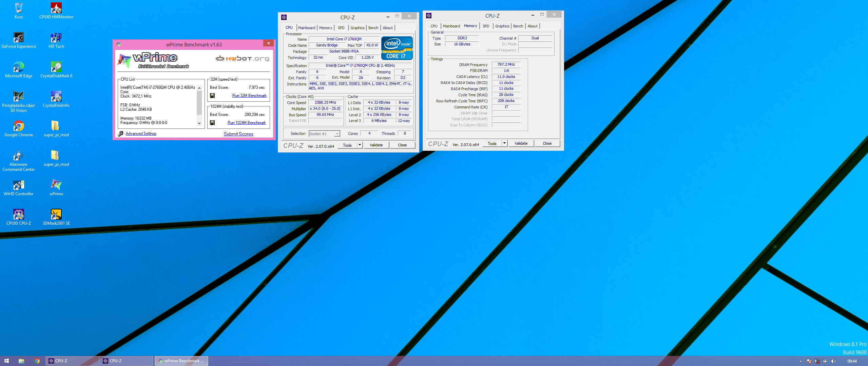868x366 pixels.
Task: Select wPrime Benchmark taskbar button
Action: [x=181, y=361]
